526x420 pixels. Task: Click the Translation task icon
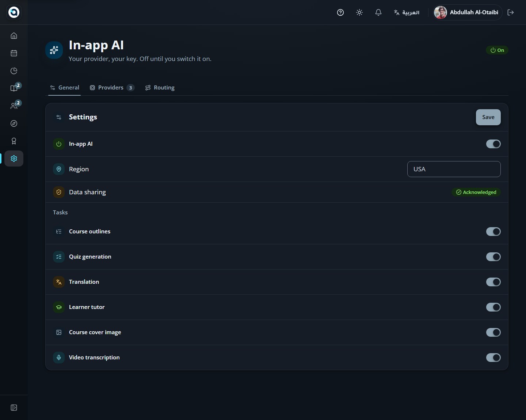(59, 282)
